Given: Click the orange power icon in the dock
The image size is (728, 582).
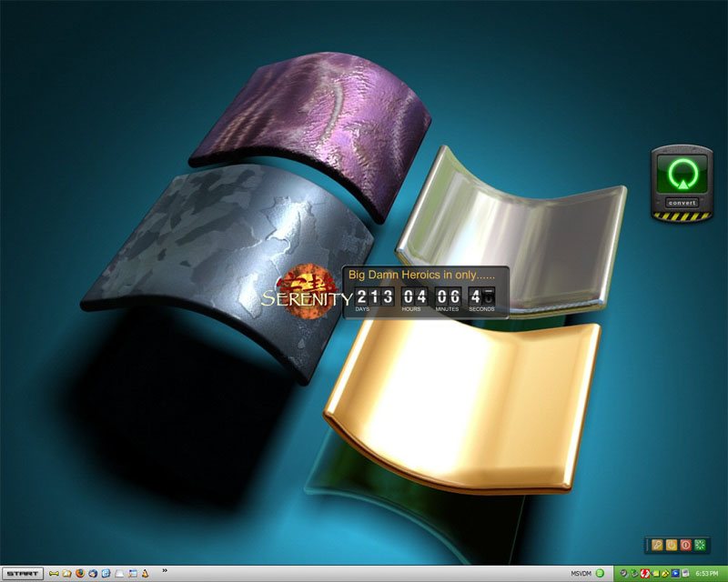Looking at the screenshot, I should [x=672, y=545].
